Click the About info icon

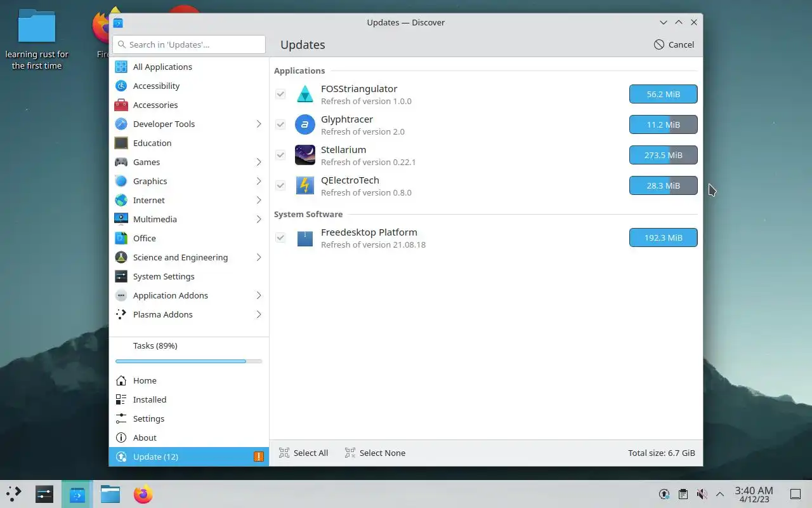coord(121,438)
